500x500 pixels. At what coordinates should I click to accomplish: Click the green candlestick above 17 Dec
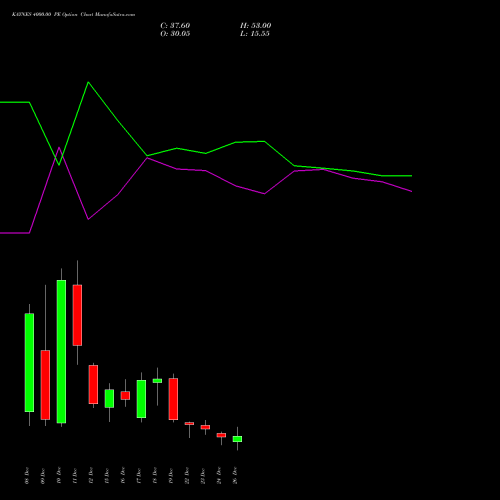pyautogui.click(x=141, y=399)
